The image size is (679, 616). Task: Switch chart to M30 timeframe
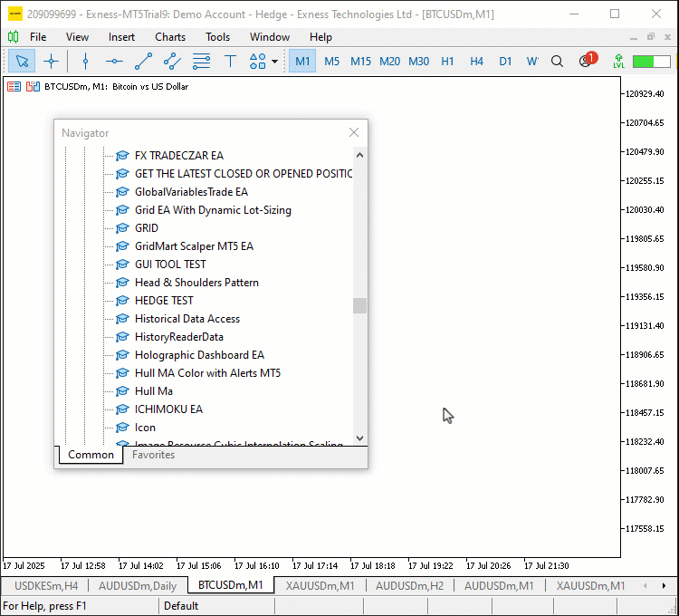tap(419, 61)
